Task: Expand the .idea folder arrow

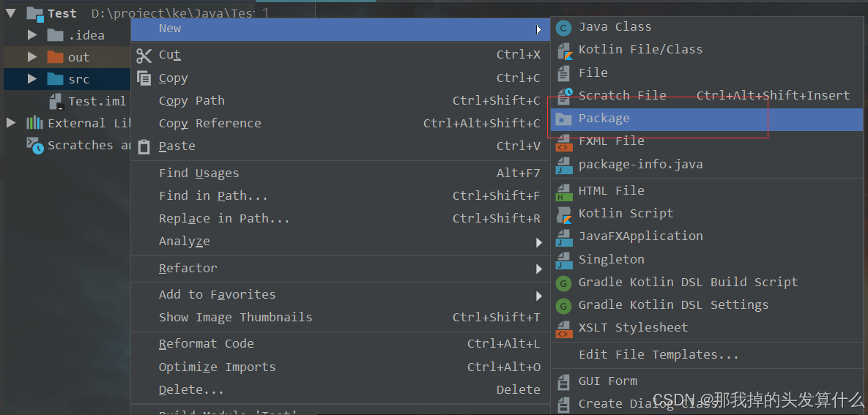Action: [32, 35]
